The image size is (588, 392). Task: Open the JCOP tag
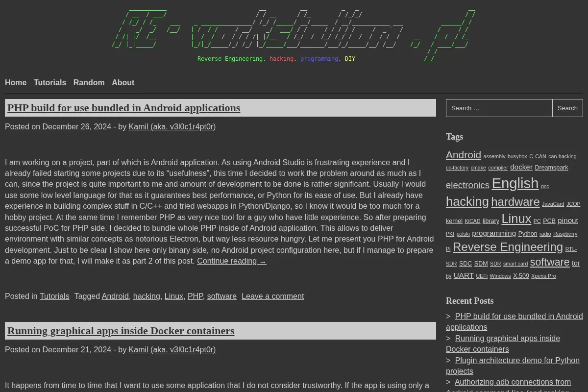coord(573,204)
